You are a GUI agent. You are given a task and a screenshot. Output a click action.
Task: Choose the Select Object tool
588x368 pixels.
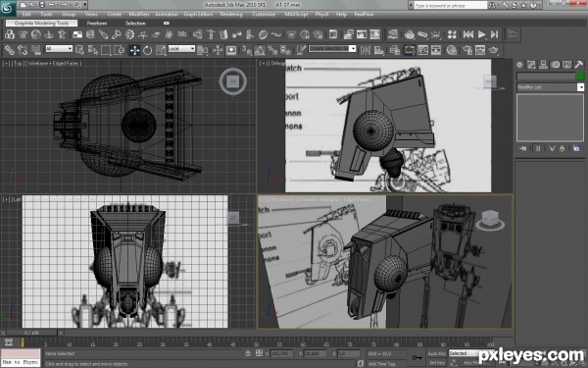(79, 50)
